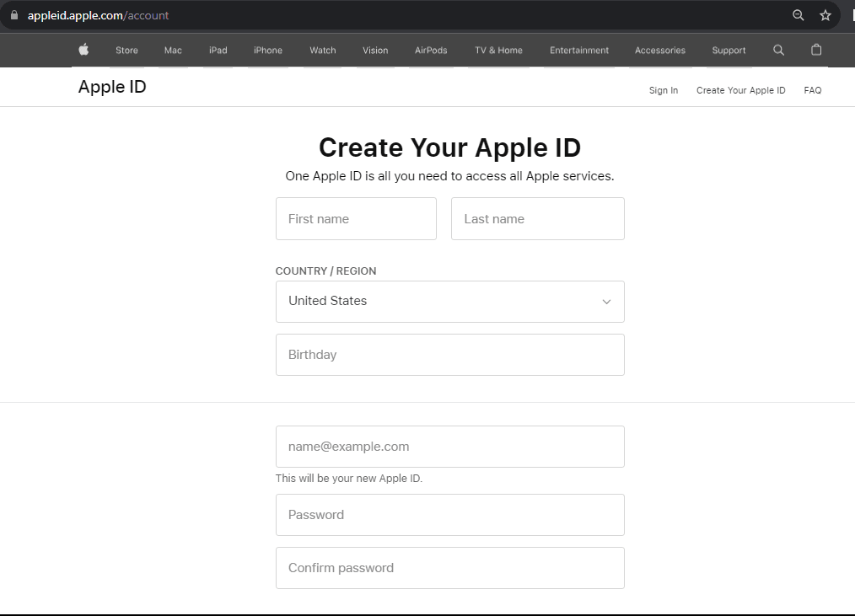Open the shopping bag

click(815, 50)
